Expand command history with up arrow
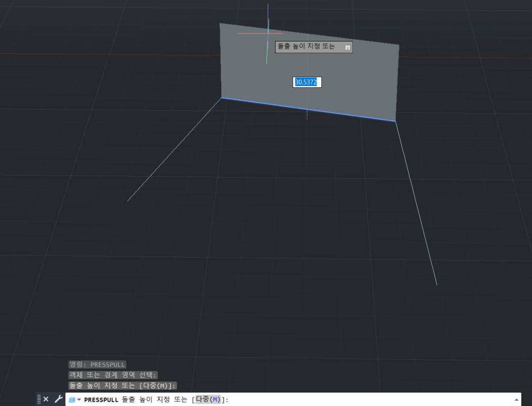 (x=517, y=400)
